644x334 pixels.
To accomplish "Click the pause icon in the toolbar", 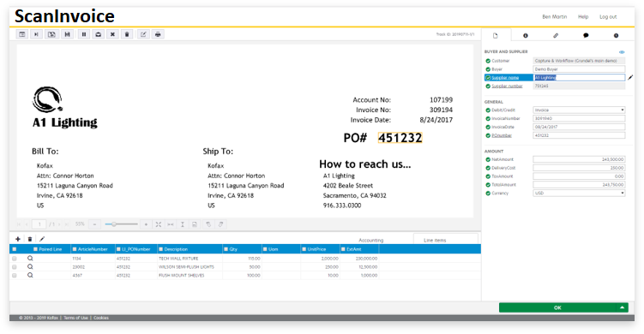I will click(84, 34).
